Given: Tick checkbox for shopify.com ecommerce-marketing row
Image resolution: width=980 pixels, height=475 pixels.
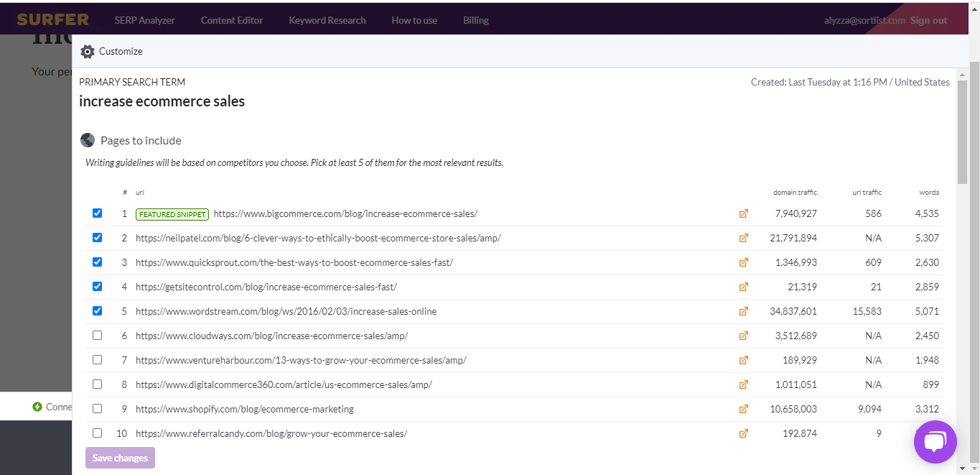Looking at the screenshot, I should pos(98,409).
